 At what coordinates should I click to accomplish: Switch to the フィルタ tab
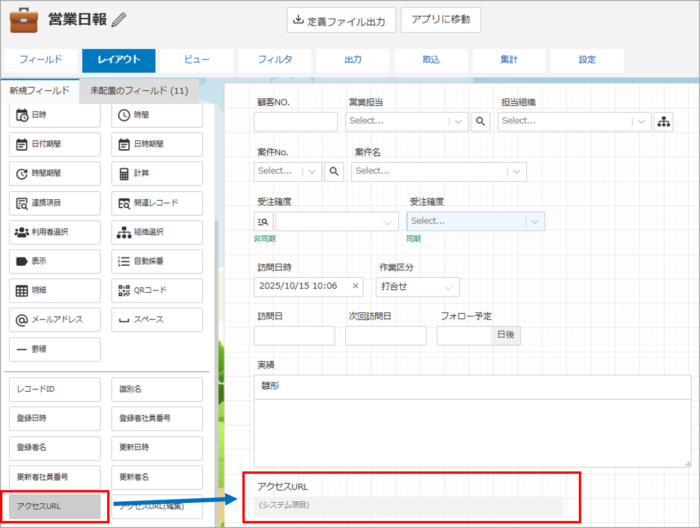pos(275,60)
